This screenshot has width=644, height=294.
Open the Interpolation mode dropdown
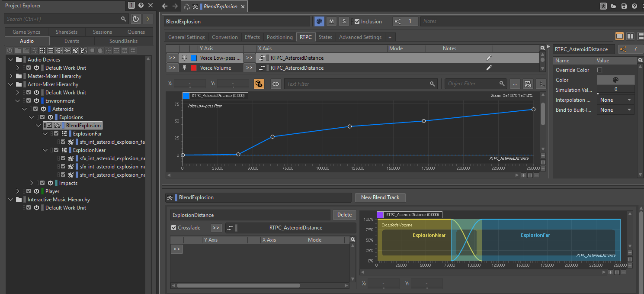(x=615, y=100)
